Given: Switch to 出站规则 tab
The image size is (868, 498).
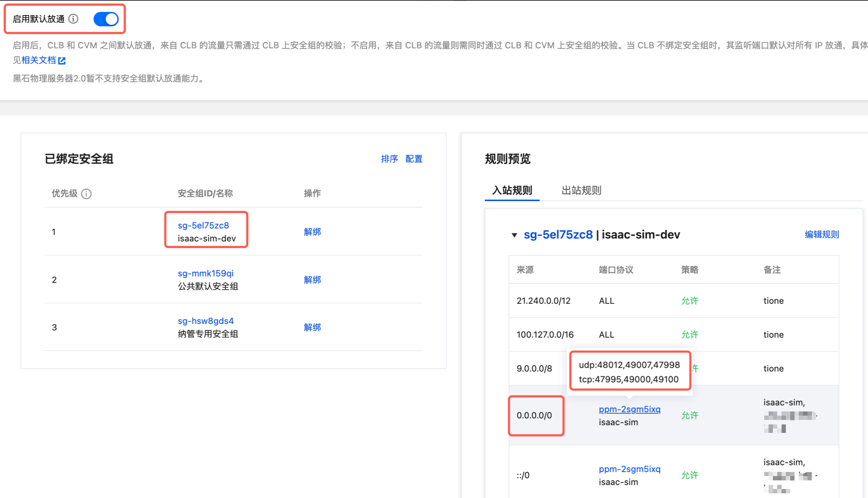Looking at the screenshot, I should (581, 190).
